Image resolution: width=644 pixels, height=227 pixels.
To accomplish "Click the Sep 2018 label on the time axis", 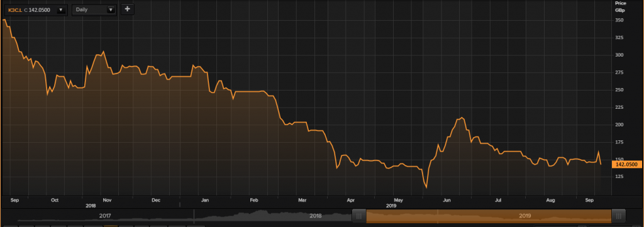I will tap(14, 201).
